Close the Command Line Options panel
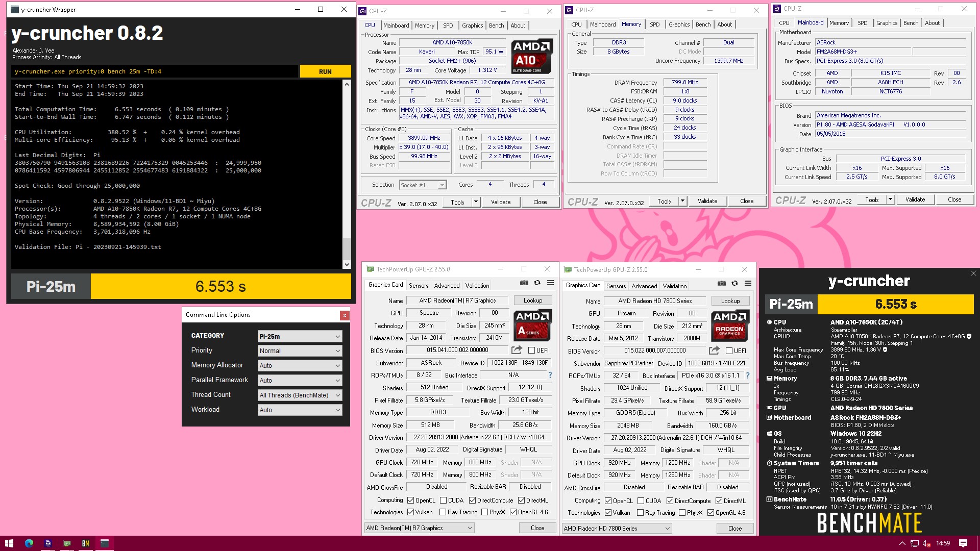Screen dimensions: 980x551 tap(345, 315)
